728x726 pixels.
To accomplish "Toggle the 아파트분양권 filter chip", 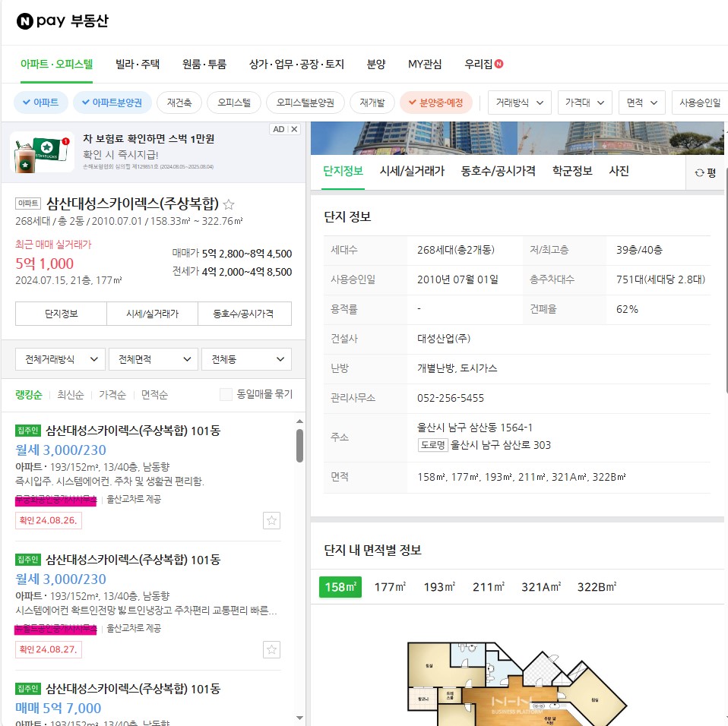I will [x=112, y=103].
